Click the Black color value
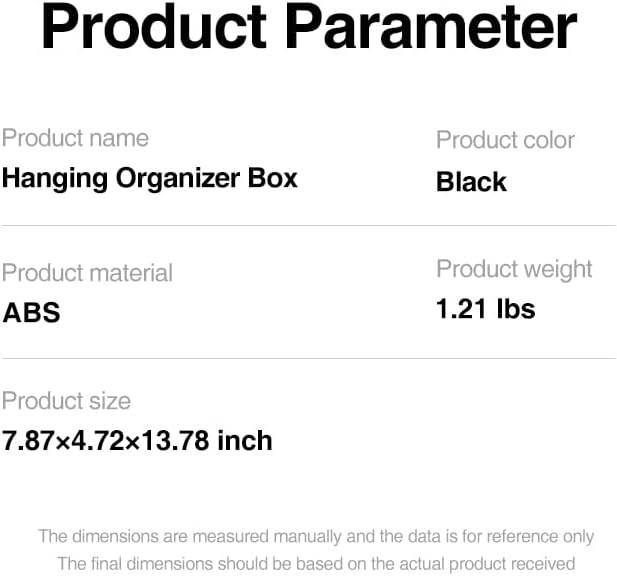Viewport: 617px width, 576px height. pos(471,182)
